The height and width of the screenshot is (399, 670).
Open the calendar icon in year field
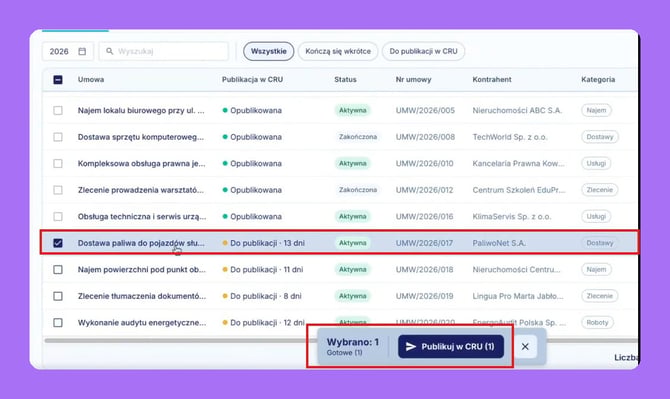82,51
